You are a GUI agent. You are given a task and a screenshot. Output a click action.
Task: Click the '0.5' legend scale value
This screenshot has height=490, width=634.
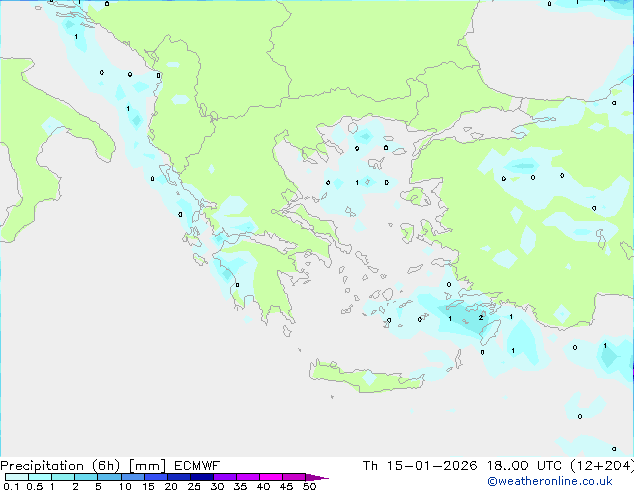tap(35, 486)
